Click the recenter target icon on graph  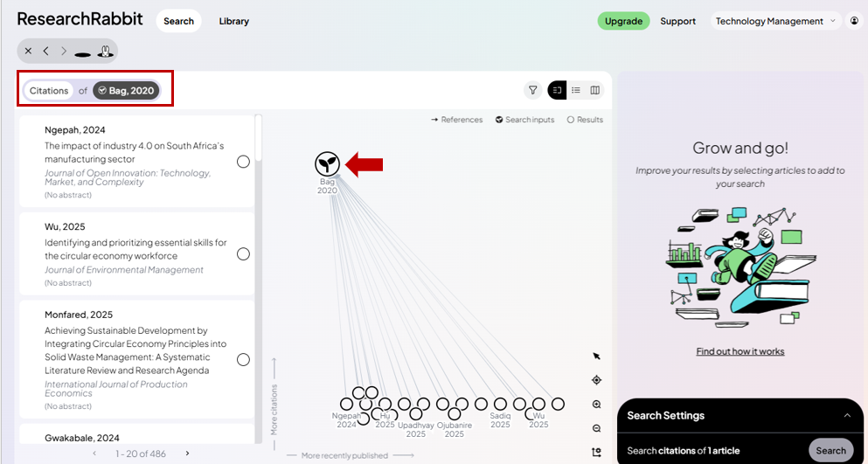(596, 380)
